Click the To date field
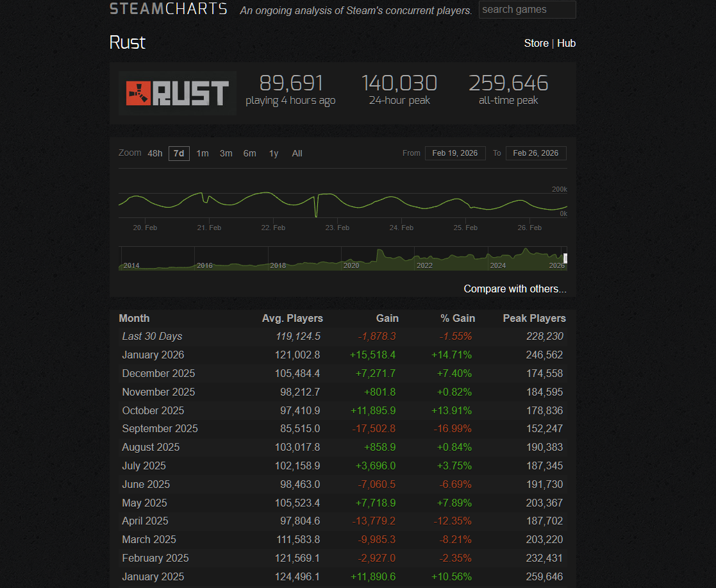Screen dimensions: 716x588 [535, 153]
